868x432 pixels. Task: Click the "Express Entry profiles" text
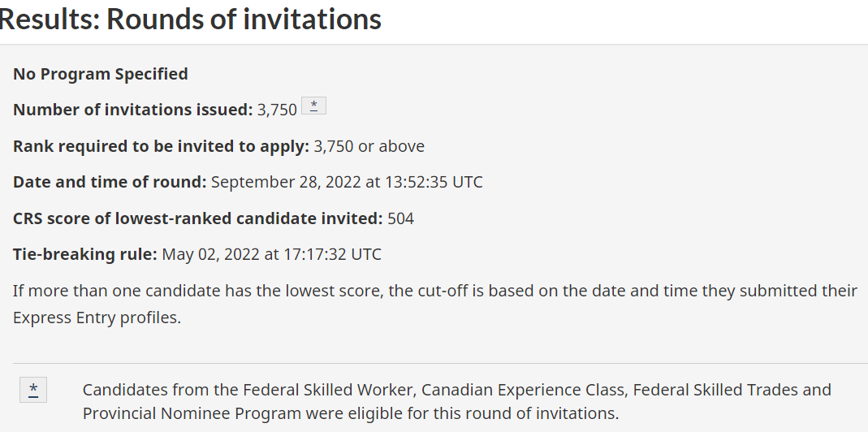click(x=97, y=318)
